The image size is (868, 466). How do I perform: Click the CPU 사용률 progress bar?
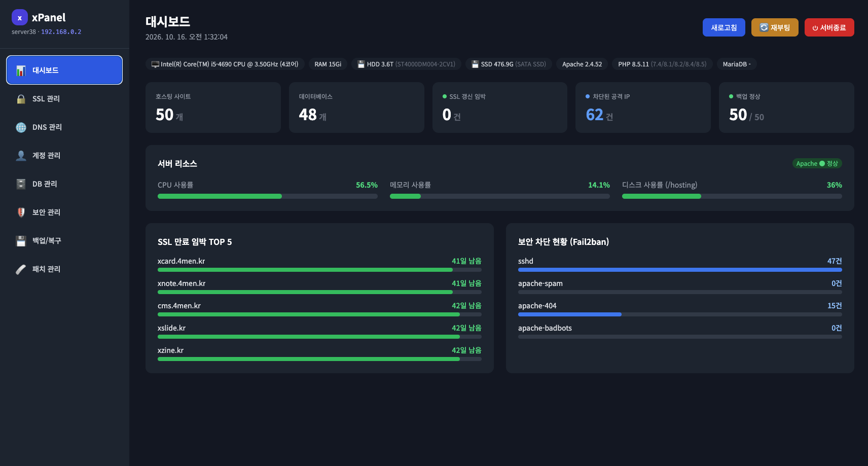[268, 196]
